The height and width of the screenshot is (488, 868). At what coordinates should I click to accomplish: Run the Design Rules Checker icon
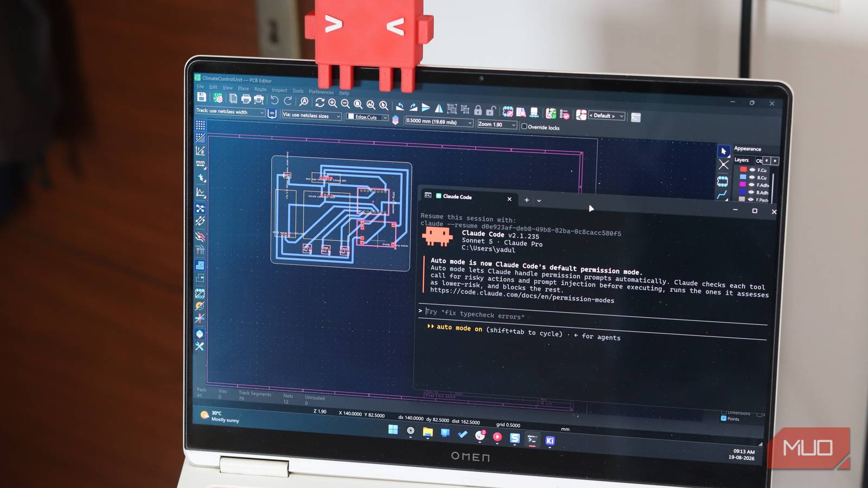point(564,114)
